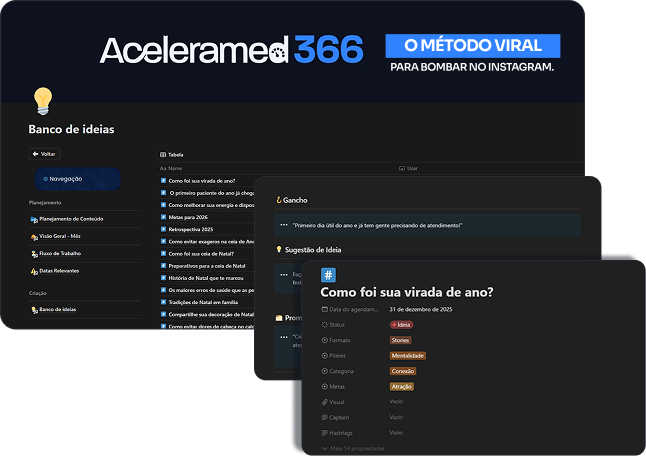Click the Status property spinner icon
This screenshot has height=456, width=646.
tap(325, 325)
